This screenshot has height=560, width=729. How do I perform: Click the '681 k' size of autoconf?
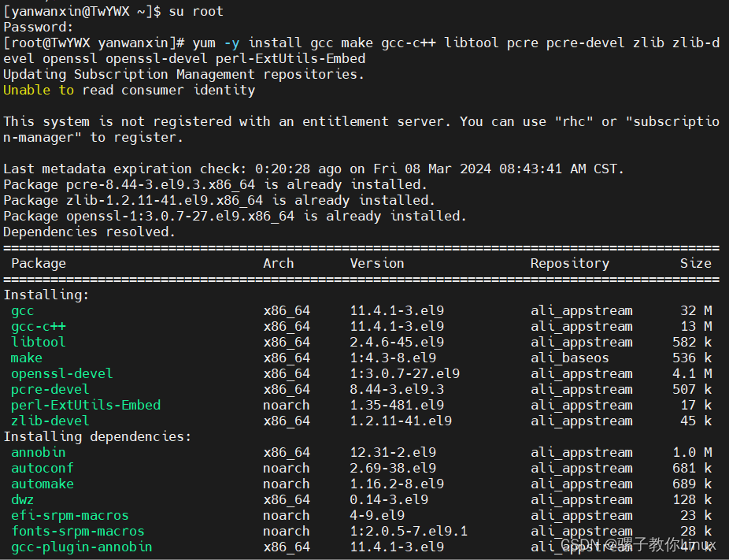pyautogui.click(x=692, y=468)
